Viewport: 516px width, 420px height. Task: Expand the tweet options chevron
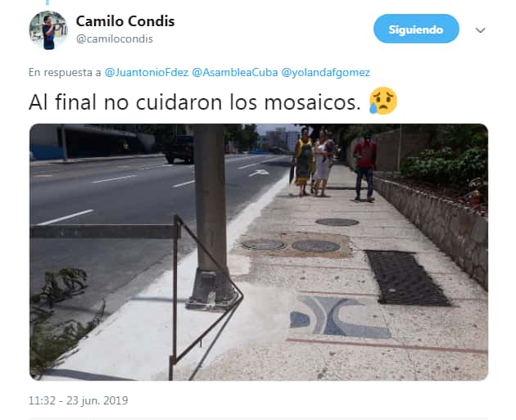[481, 30]
